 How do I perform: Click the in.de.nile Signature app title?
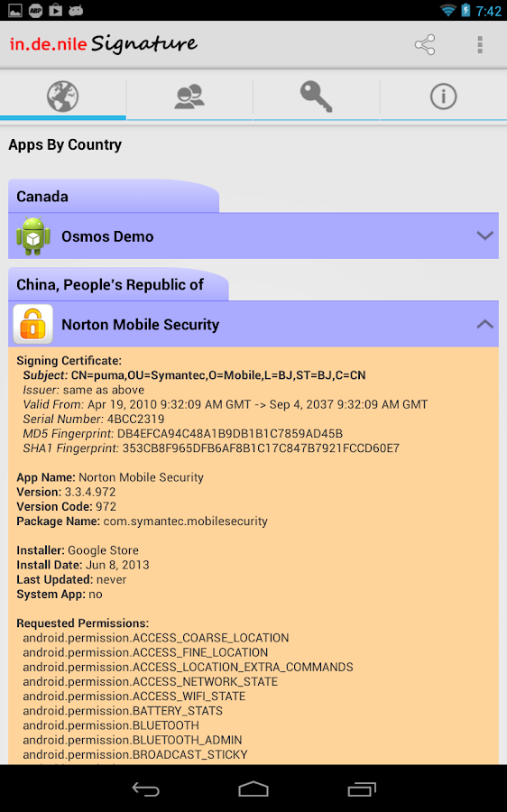pos(103,44)
